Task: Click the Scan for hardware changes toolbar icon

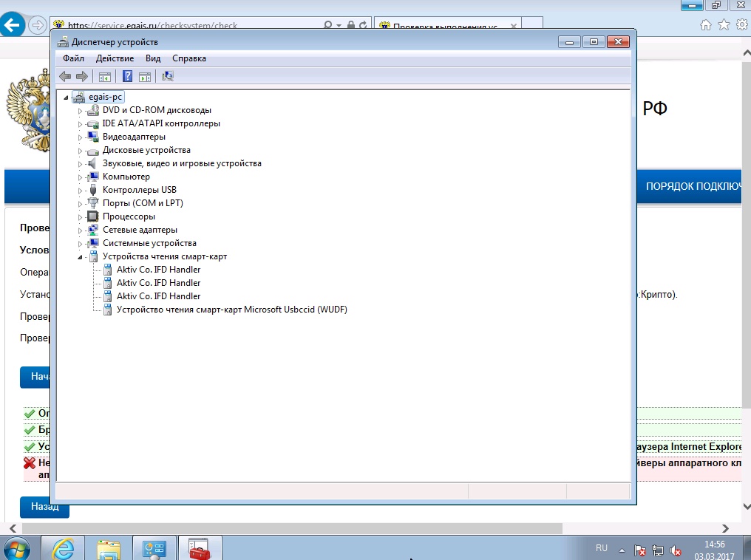Action: (168, 76)
